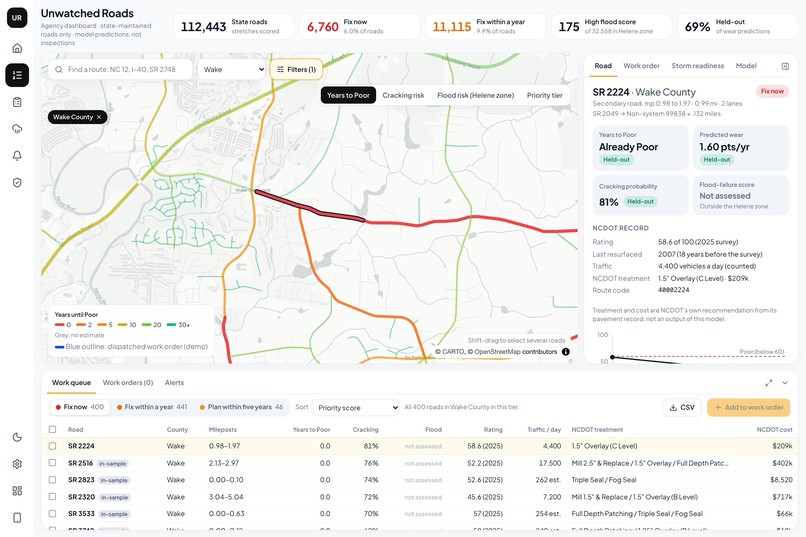Open the grid widgets sidebar icon
This screenshot has width=806, height=537.
(17, 491)
